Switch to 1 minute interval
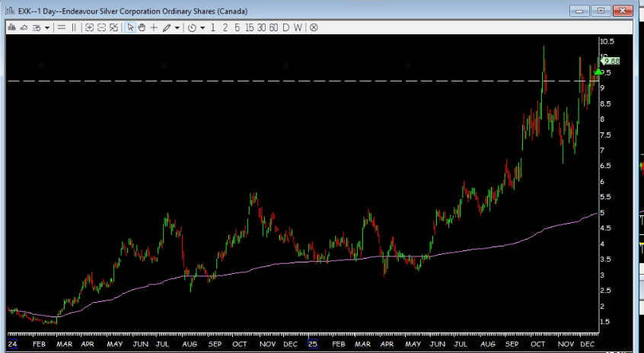 (x=212, y=27)
